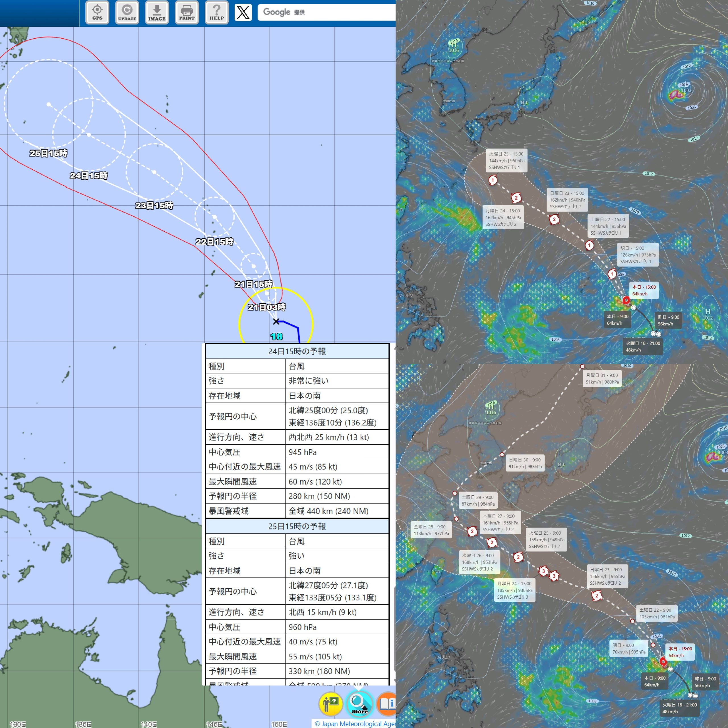Screen dimensions: 728x728
Task: Select the 960 hPa pressure cell
Action: click(337, 627)
